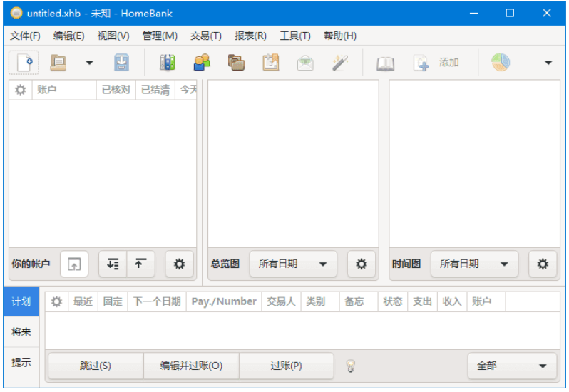Screen dimensions: 569x392
Task: Click the gear icon in the accounts list header
Action: (21, 90)
